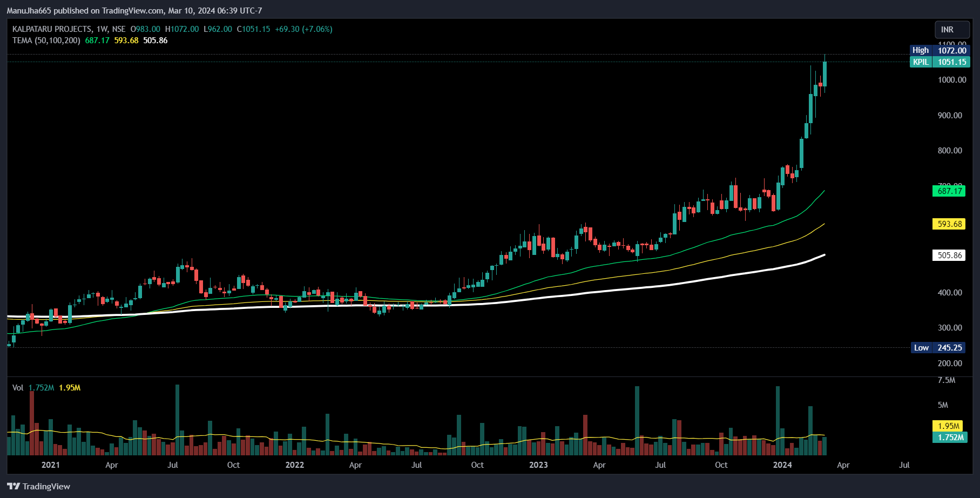980x498 pixels.
Task: Click the 1.752M volume tag
Action: click(949, 437)
